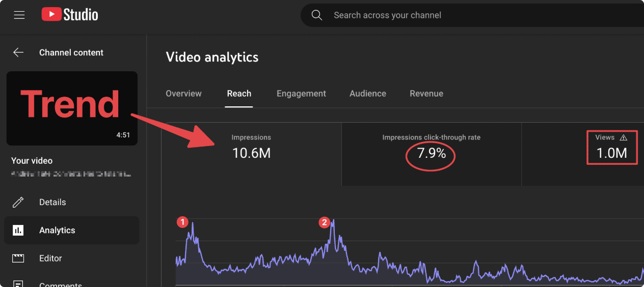Image resolution: width=644 pixels, height=287 pixels.
Task: Open the Editor clapperboard icon
Action: point(18,259)
